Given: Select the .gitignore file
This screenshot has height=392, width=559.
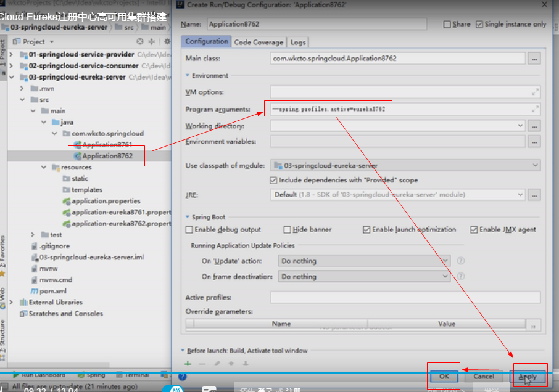Looking at the screenshot, I should (x=51, y=246).
